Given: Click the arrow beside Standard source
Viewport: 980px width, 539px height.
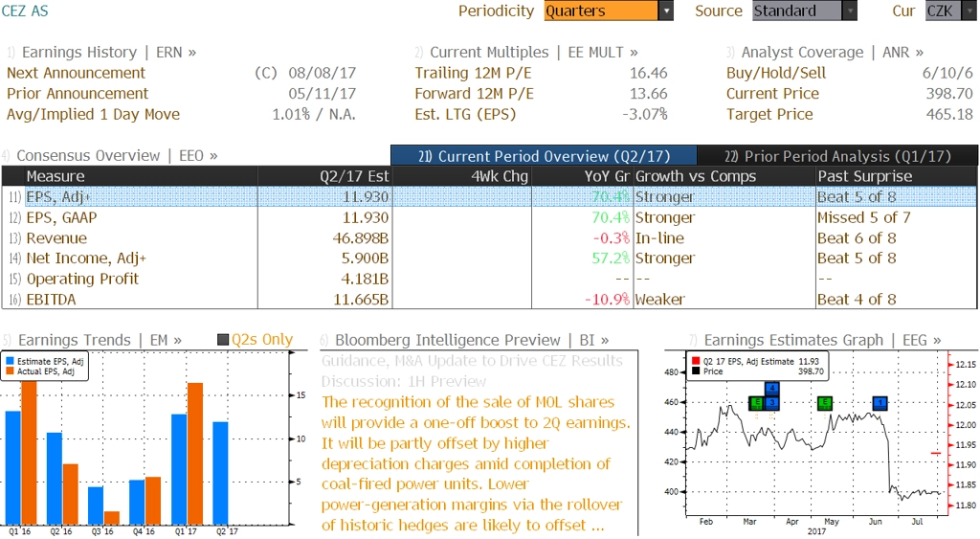Looking at the screenshot, I should pyautogui.click(x=850, y=11).
